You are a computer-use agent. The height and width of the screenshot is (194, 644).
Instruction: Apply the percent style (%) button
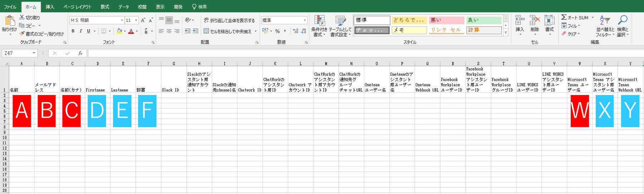277,31
